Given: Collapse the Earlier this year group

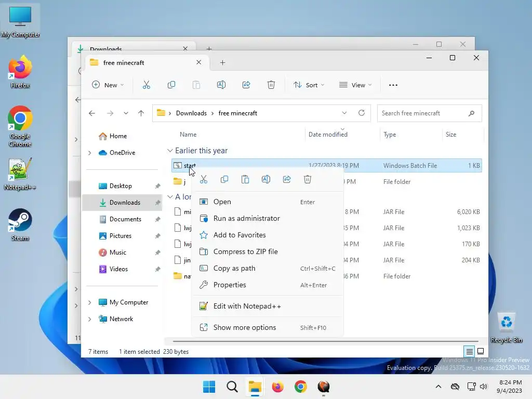Looking at the screenshot, I should 170,150.
